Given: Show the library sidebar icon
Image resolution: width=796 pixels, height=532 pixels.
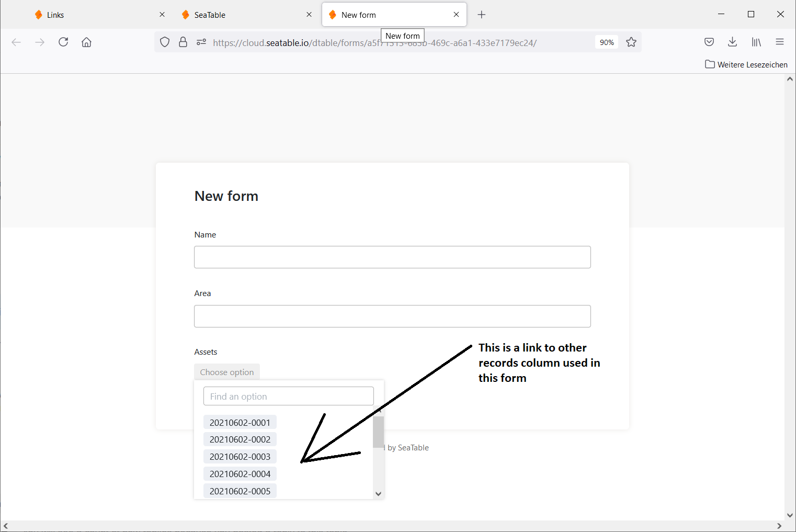Looking at the screenshot, I should point(756,42).
